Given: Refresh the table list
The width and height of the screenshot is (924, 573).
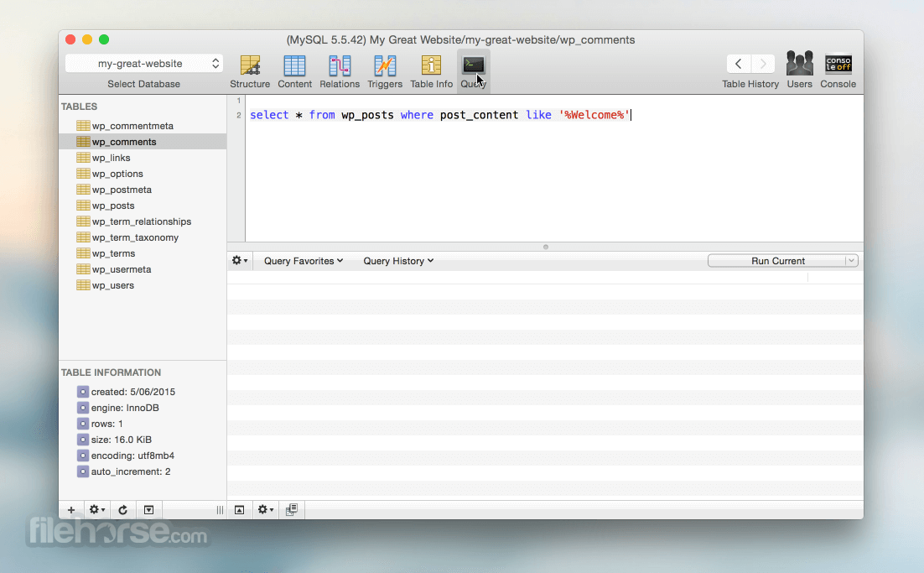Looking at the screenshot, I should pyautogui.click(x=122, y=510).
